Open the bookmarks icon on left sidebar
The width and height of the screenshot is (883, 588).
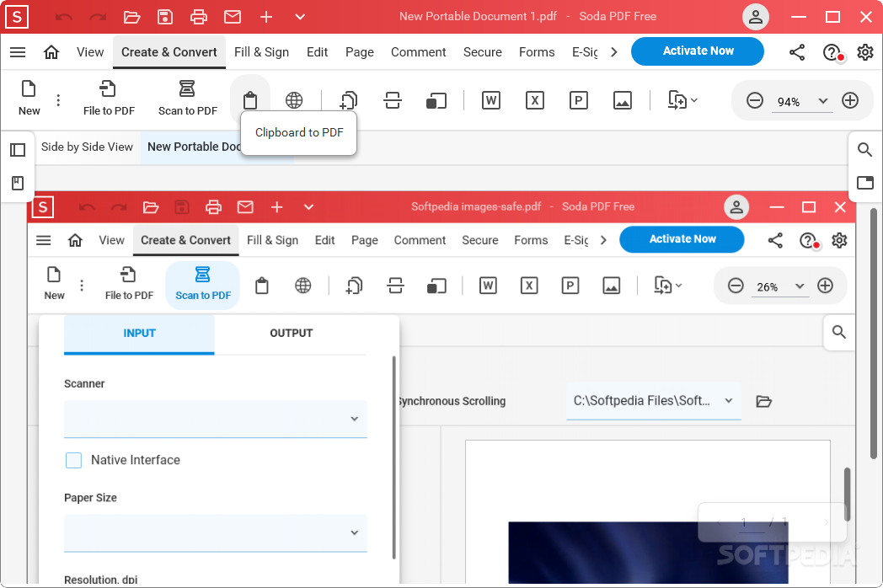18,183
